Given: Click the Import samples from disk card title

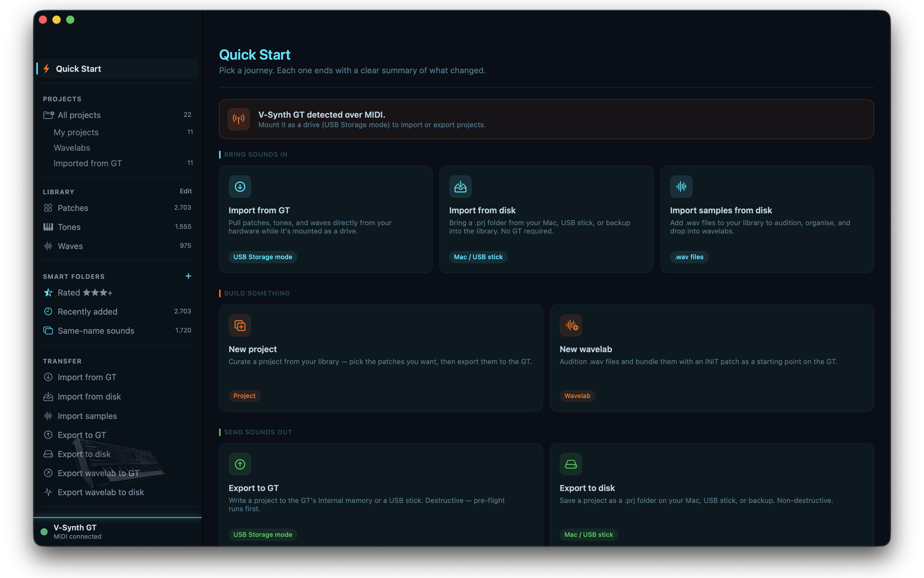Looking at the screenshot, I should click(721, 210).
